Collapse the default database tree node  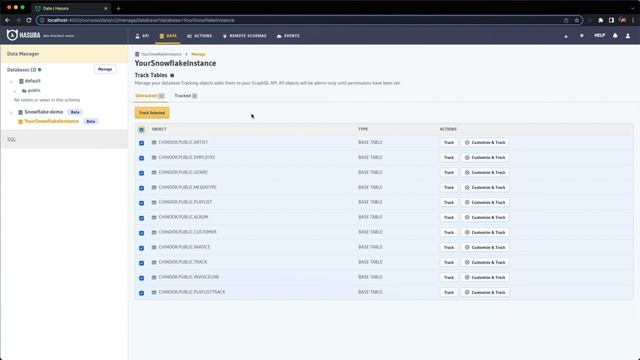click(11, 82)
